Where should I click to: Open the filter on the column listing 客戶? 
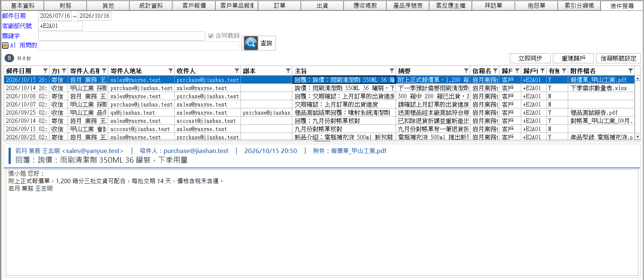(517, 71)
